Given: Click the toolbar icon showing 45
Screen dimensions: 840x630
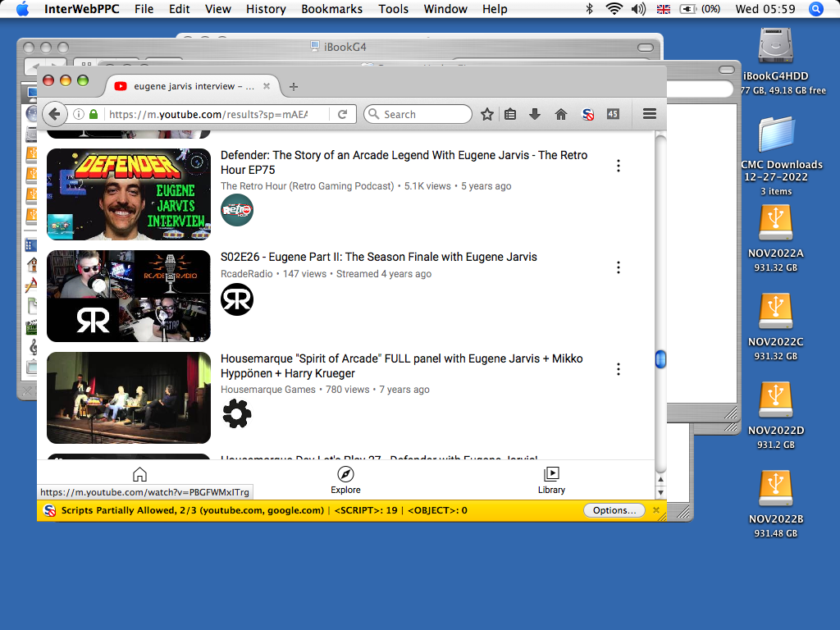Looking at the screenshot, I should (613, 113).
